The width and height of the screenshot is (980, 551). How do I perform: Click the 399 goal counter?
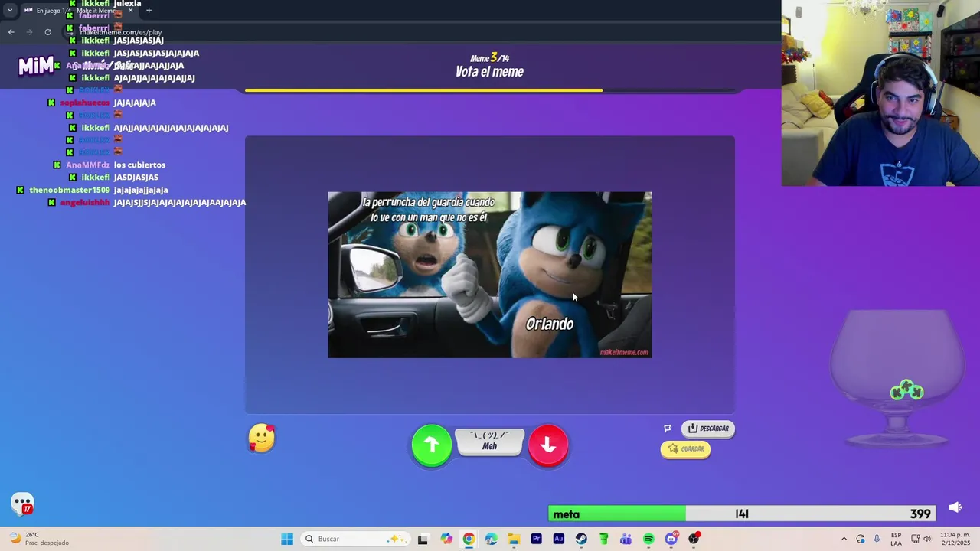(x=920, y=514)
